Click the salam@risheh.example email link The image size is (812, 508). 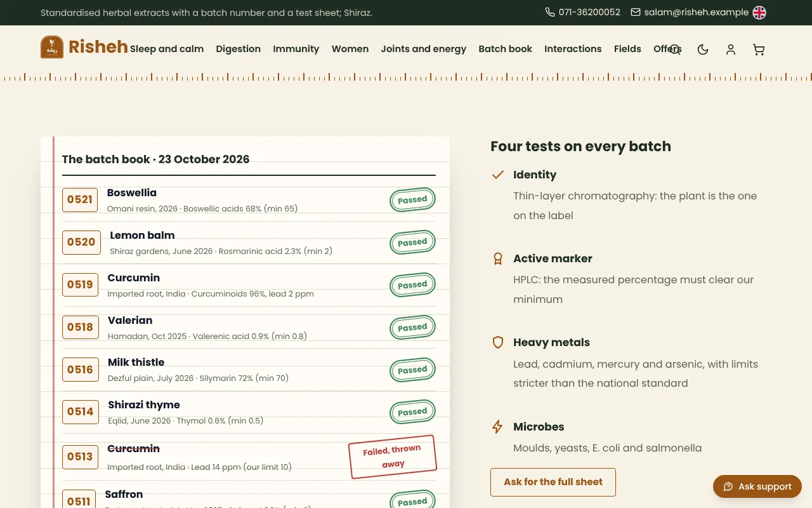[696, 12]
